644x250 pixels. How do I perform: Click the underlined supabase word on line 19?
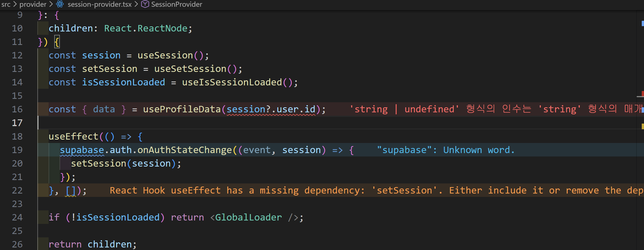pyautogui.click(x=82, y=150)
